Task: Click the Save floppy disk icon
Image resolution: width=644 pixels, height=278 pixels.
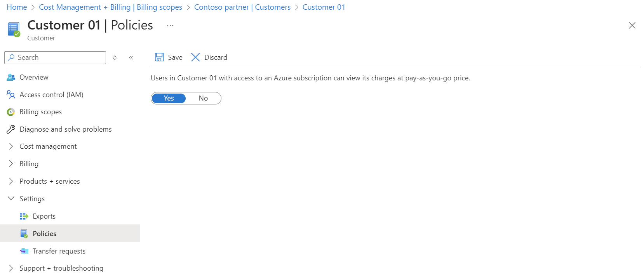Action: click(159, 57)
